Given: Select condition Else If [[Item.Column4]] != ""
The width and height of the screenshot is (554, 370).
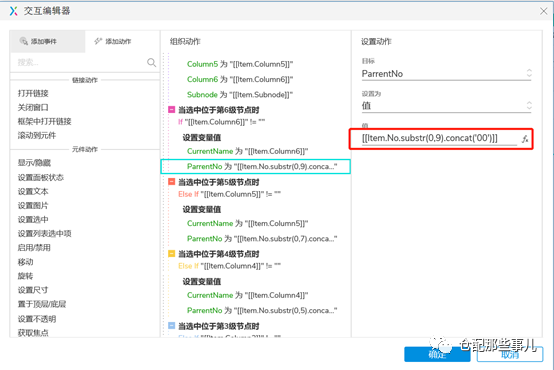Looking at the screenshot, I should [x=229, y=266].
